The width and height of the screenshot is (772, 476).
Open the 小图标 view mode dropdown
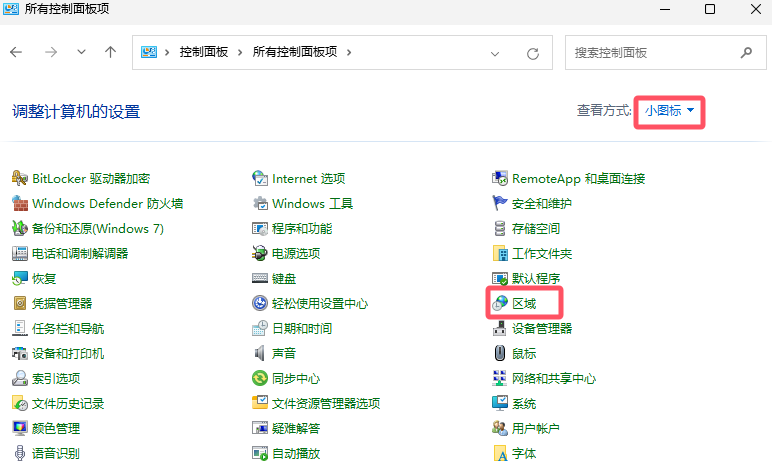(669, 111)
